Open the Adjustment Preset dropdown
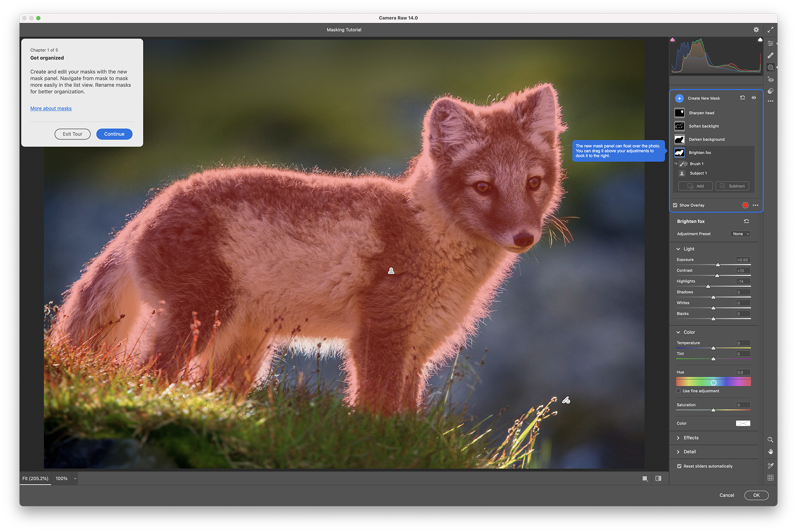This screenshot has width=797, height=532. coord(740,234)
